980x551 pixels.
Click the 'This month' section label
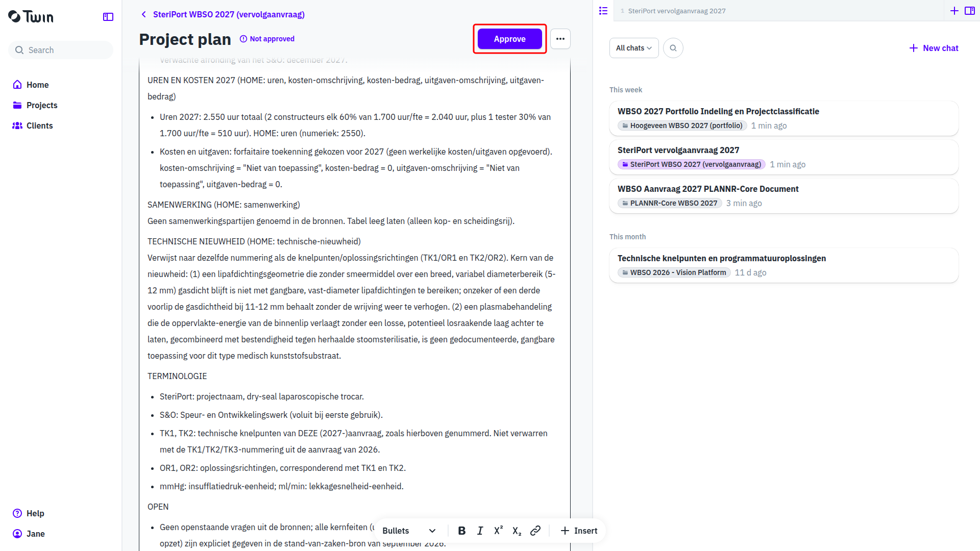click(627, 237)
